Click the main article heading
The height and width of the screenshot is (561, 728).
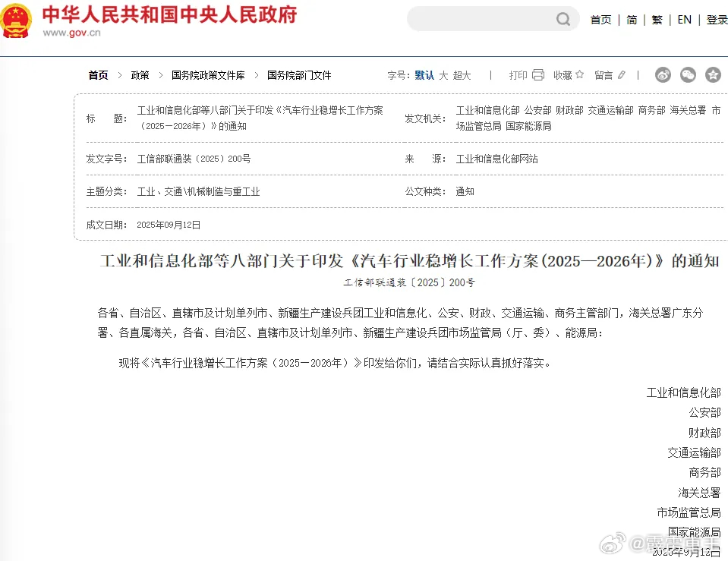tap(409, 261)
